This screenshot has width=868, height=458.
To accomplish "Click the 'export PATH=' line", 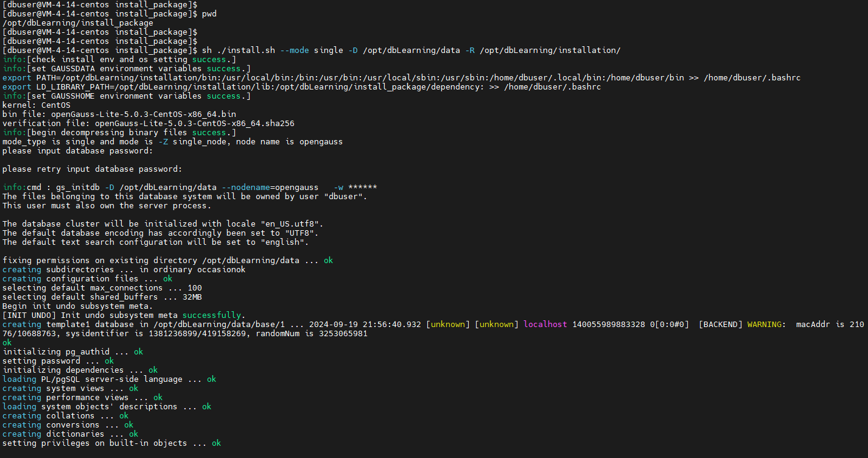I will click(402, 77).
